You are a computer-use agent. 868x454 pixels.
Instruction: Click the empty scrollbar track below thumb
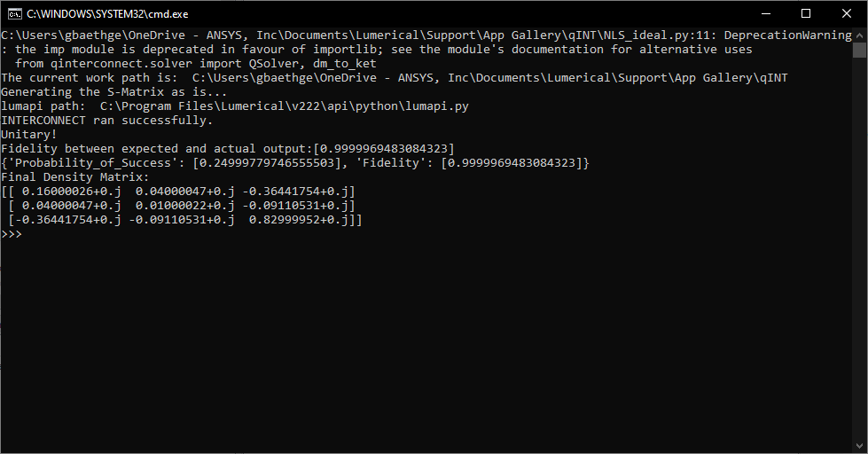pyautogui.click(x=859, y=249)
